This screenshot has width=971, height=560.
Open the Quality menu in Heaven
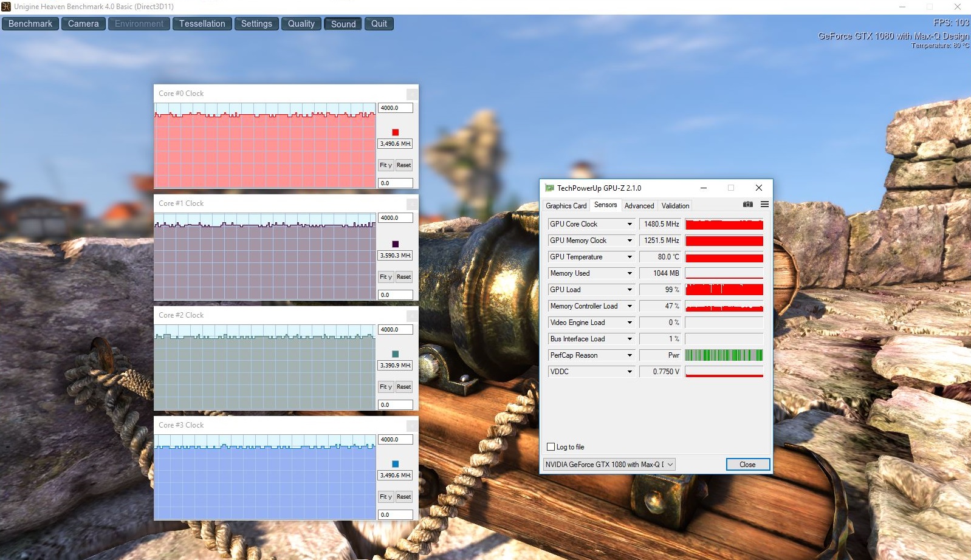click(x=301, y=24)
